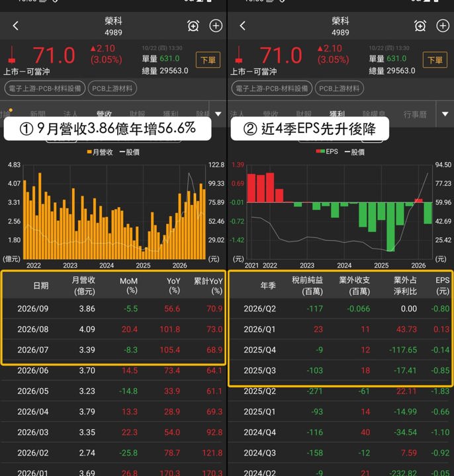Click the 日期 column header
Image resolution: width=454 pixels, height=476 pixels.
(x=41, y=286)
